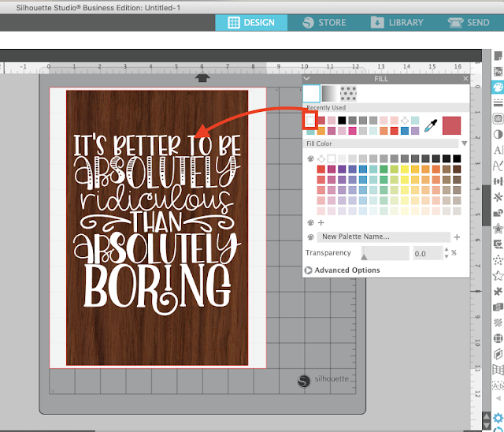Add custom color with plus under swatches

321,222
